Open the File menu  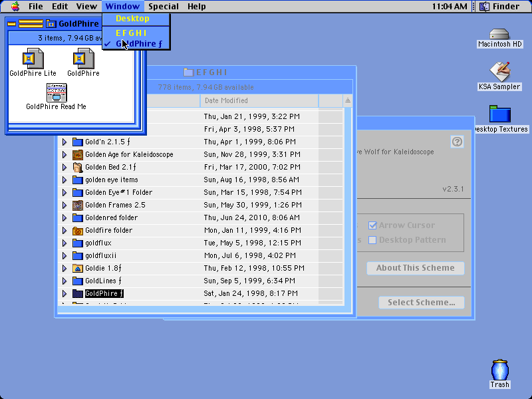pos(36,7)
